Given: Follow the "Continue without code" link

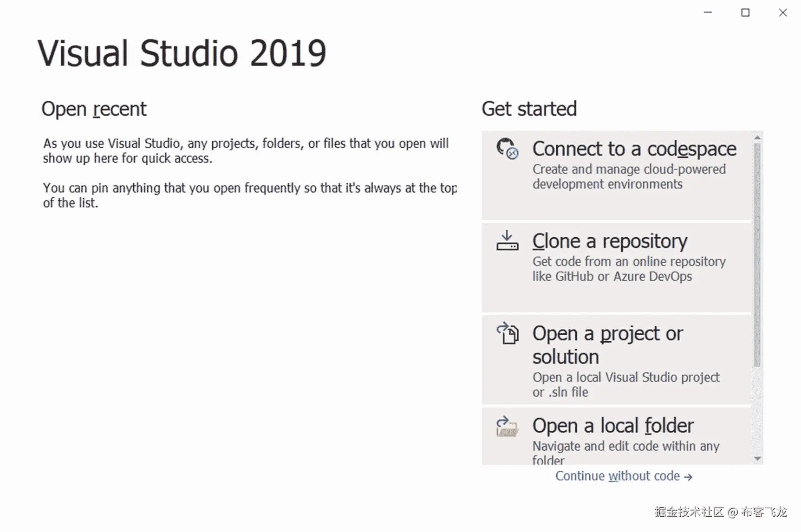Looking at the screenshot, I should pyautogui.click(x=618, y=476).
